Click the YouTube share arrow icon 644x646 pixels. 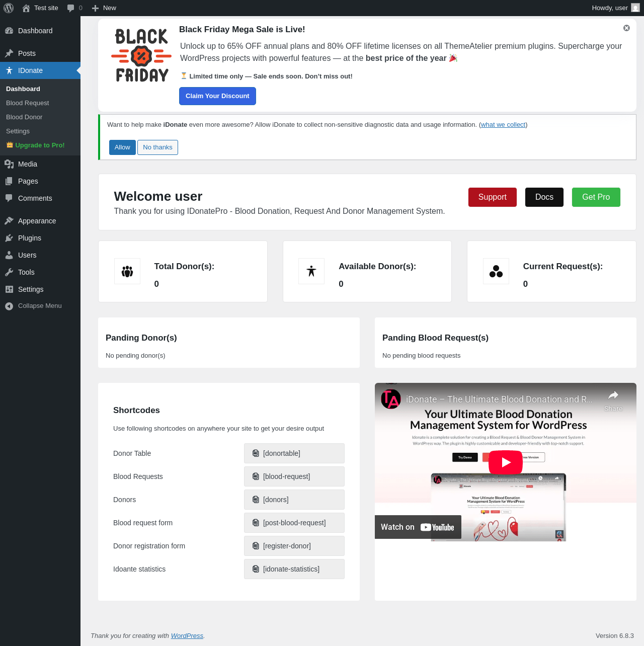(x=613, y=395)
